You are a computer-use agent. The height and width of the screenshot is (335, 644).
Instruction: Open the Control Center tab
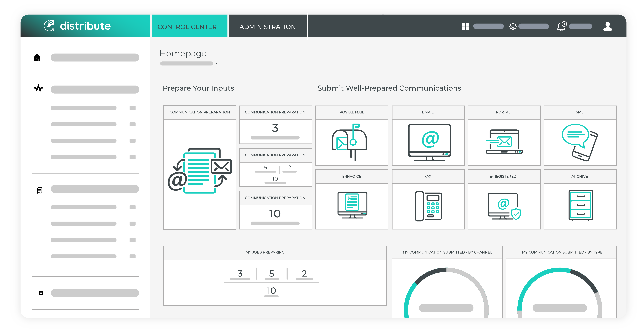(x=189, y=26)
